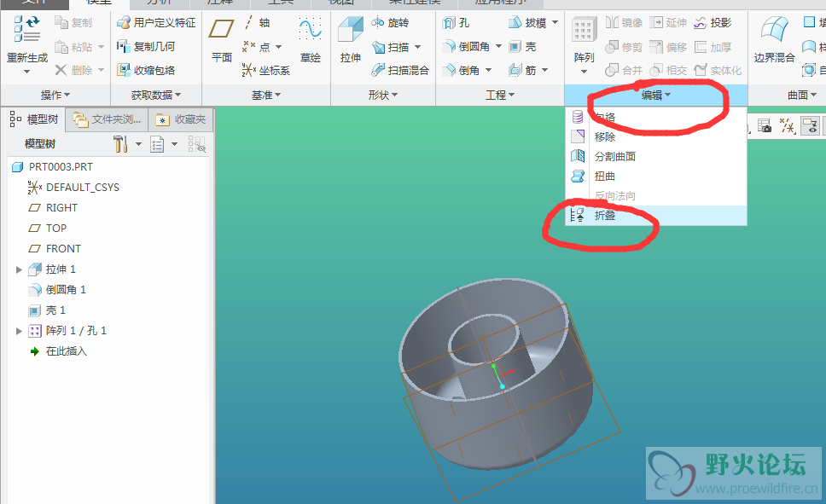This screenshot has height=504, width=826.
Task: Click the Pattern (阵列) icon
Action: (584, 31)
